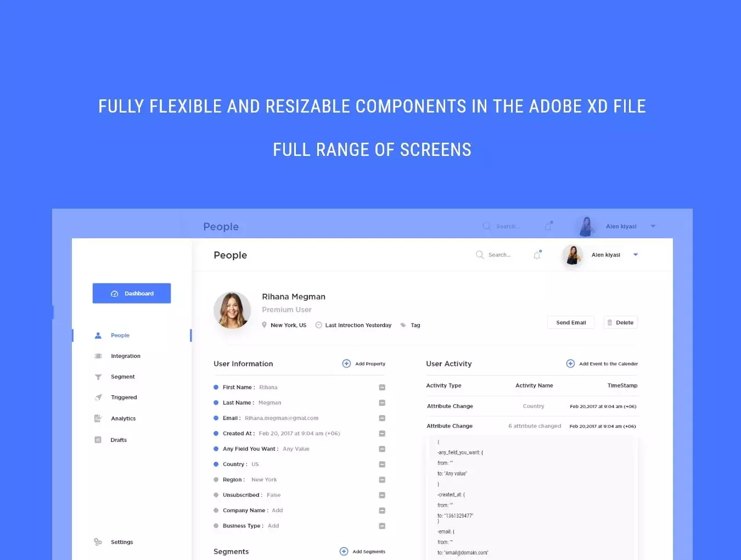
Task: Open Segment in the sidebar
Action: coord(123,377)
